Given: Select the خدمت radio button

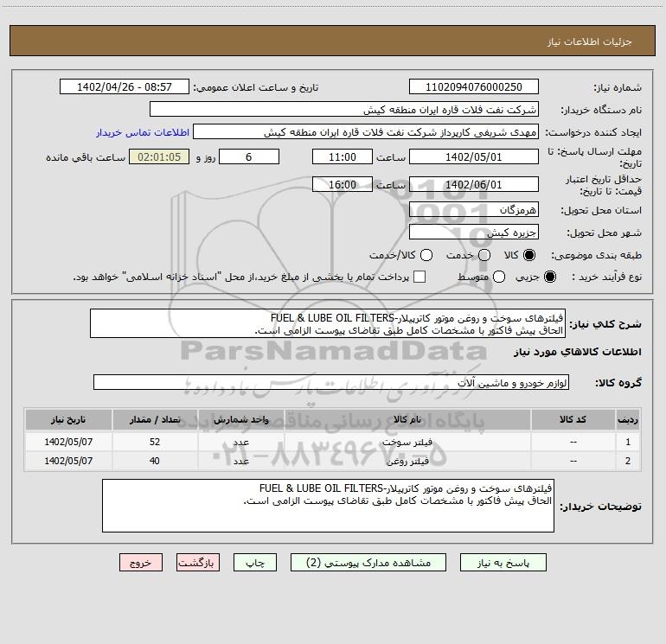Looking at the screenshot, I should pyautogui.click(x=484, y=255).
